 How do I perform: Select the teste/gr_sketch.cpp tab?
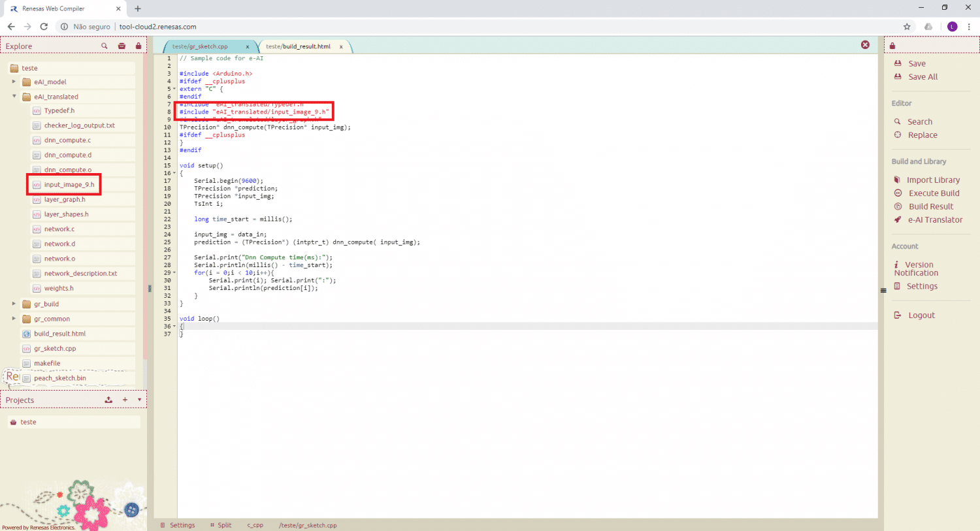point(201,46)
